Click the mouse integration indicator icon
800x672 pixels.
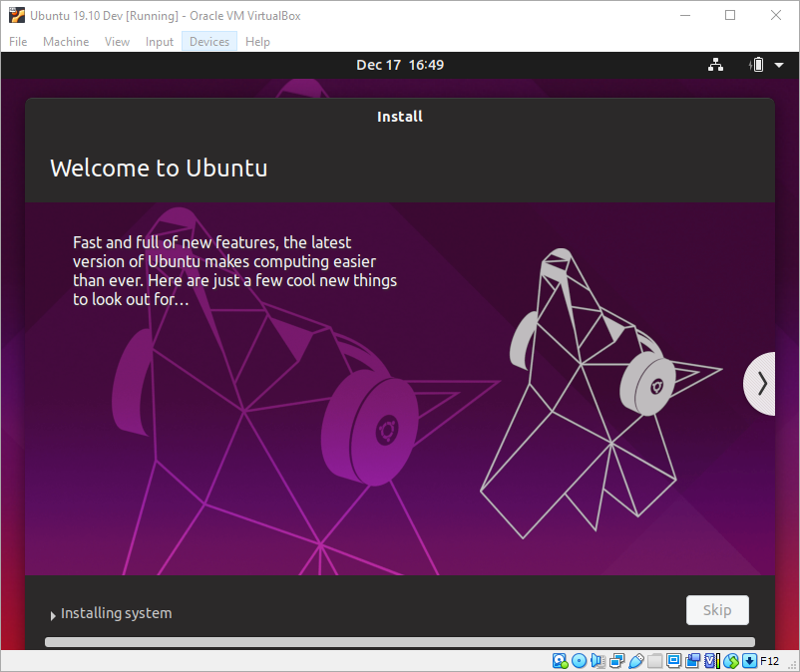click(x=731, y=661)
